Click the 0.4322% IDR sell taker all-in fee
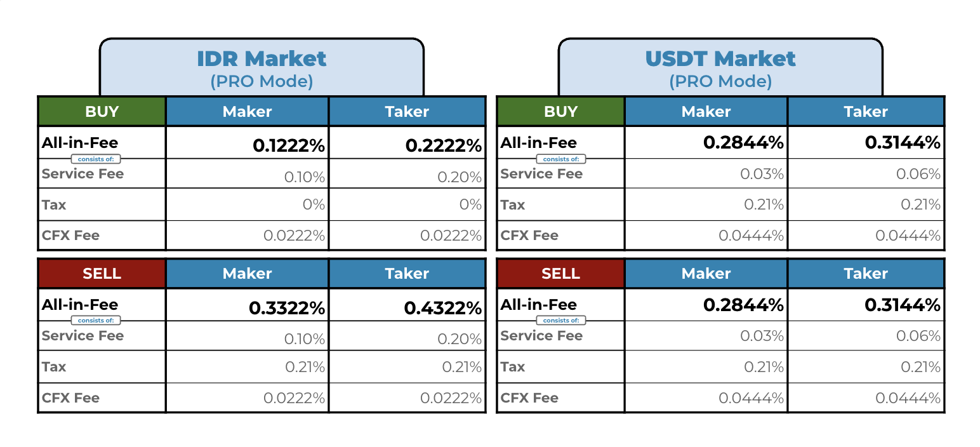 pos(443,309)
